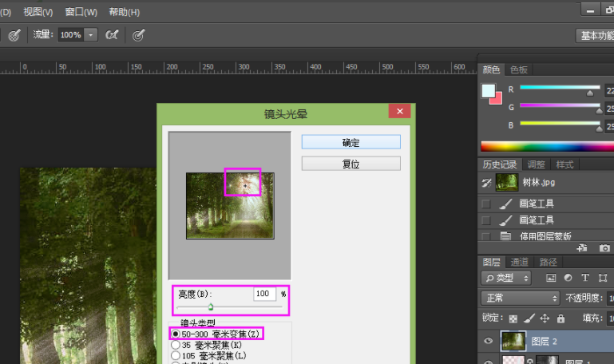Hide 图层 2 using its eye icon
Screen dimensions: 614x364
coord(489,341)
